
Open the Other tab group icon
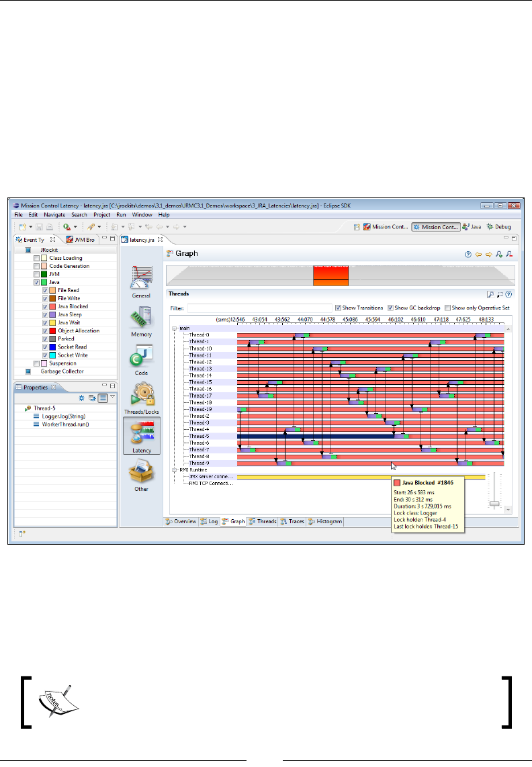[x=142, y=471]
